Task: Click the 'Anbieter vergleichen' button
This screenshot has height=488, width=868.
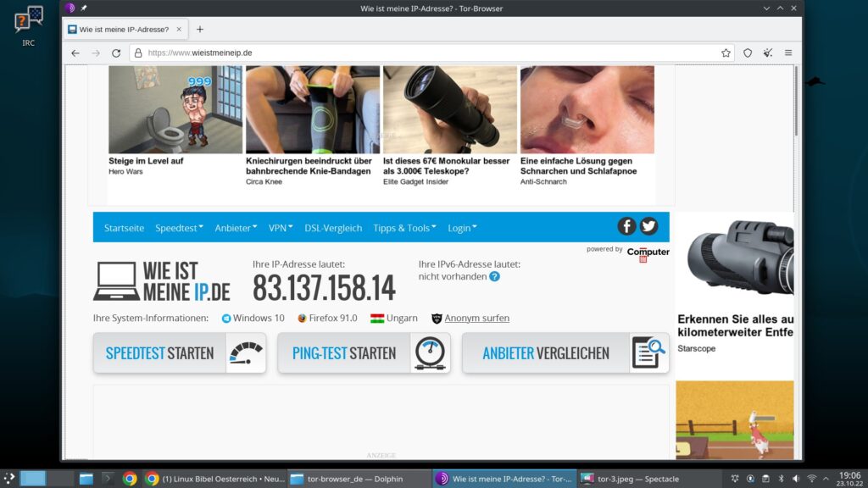Action: (565, 353)
